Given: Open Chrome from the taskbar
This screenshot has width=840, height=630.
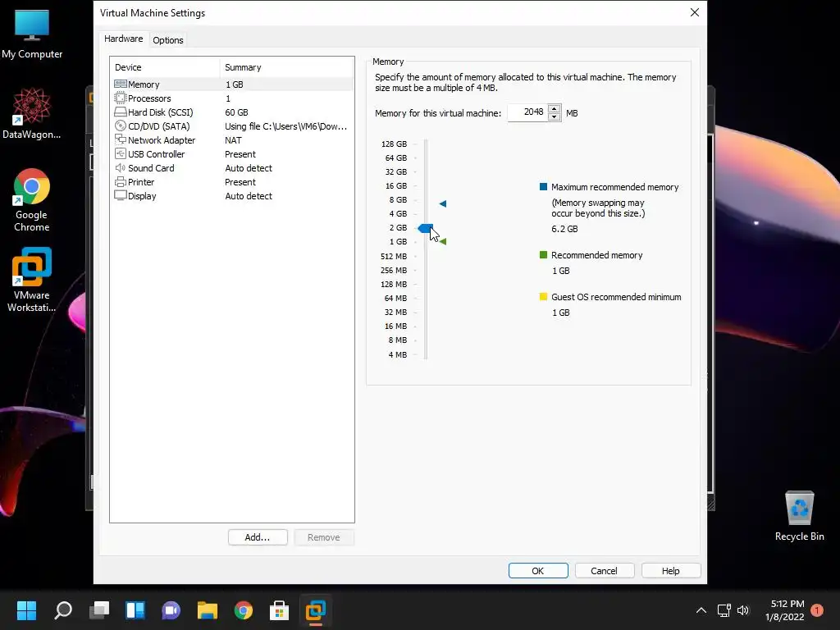Looking at the screenshot, I should [243, 610].
